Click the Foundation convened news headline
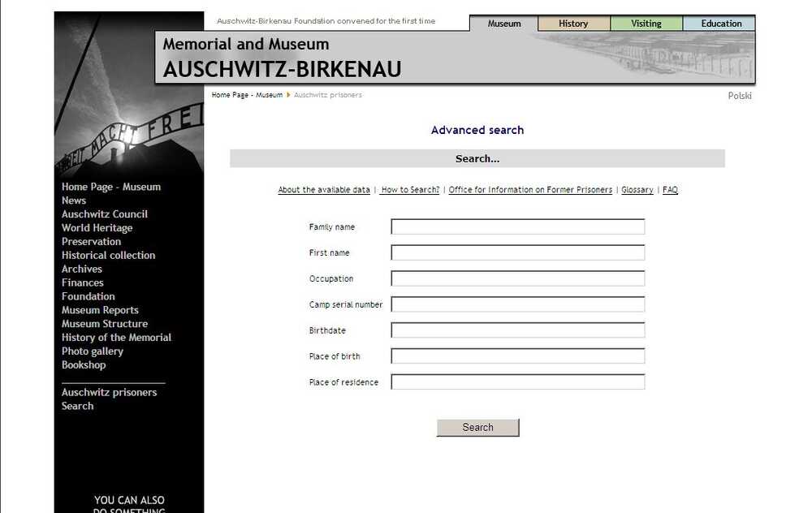812x513 pixels. (x=326, y=21)
